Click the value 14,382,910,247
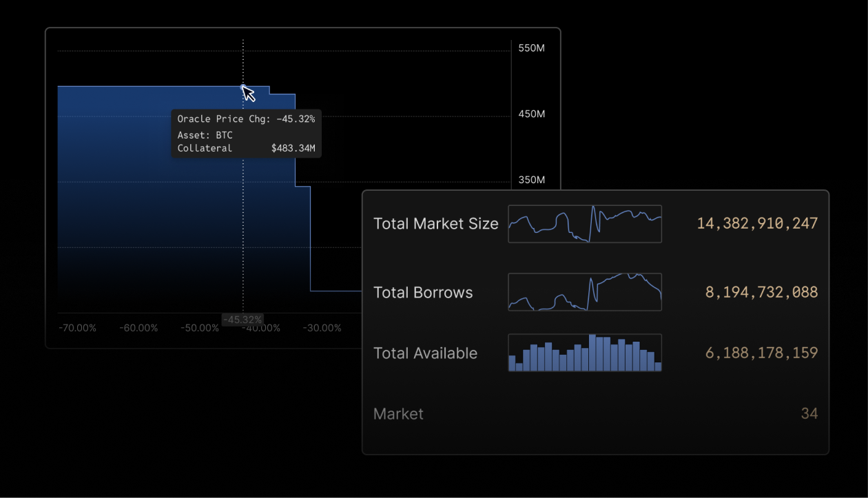 click(x=757, y=224)
